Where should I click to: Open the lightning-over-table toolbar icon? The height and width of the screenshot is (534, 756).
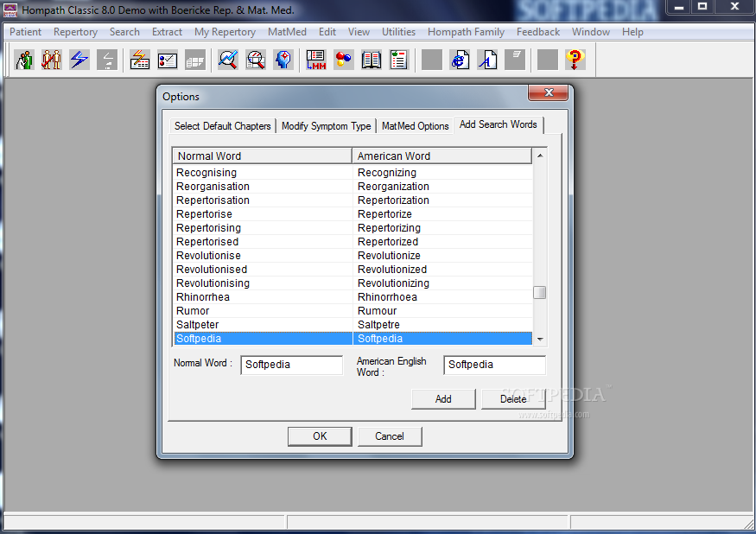pos(140,60)
